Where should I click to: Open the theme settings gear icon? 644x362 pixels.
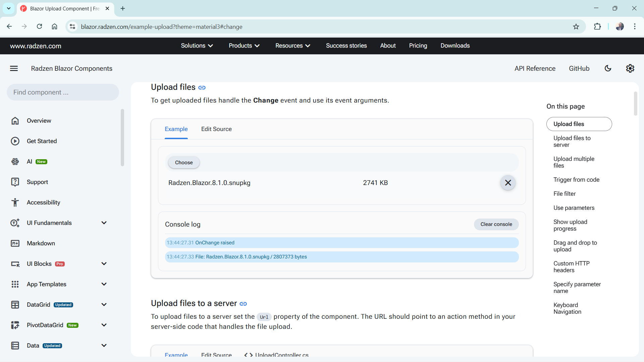[630, 68]
